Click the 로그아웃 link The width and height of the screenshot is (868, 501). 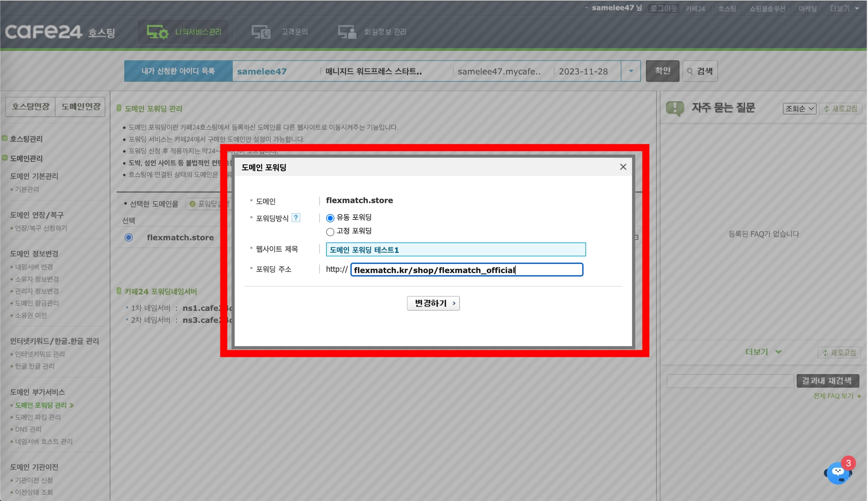[x=663, y=8]
